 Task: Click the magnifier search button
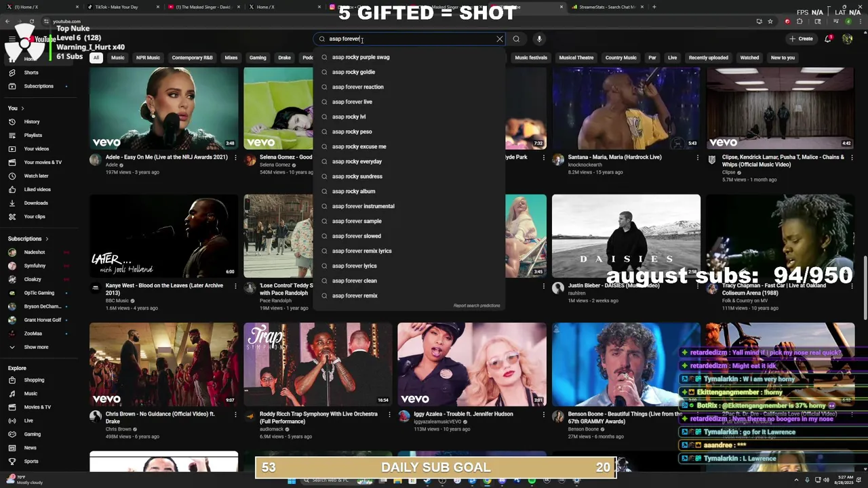pyautogui.click(x=516, y=39)
